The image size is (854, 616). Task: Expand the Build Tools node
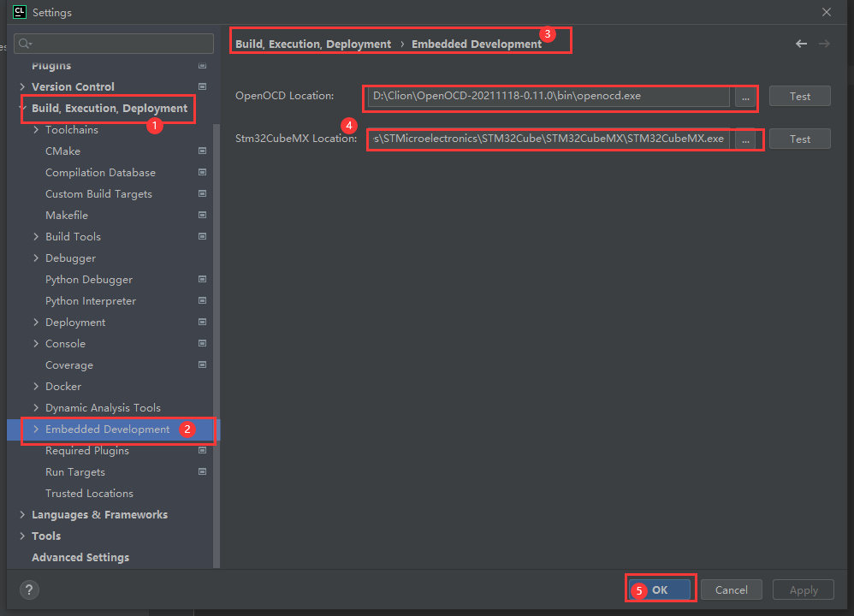pyautogui.click(x=36, y=236)
